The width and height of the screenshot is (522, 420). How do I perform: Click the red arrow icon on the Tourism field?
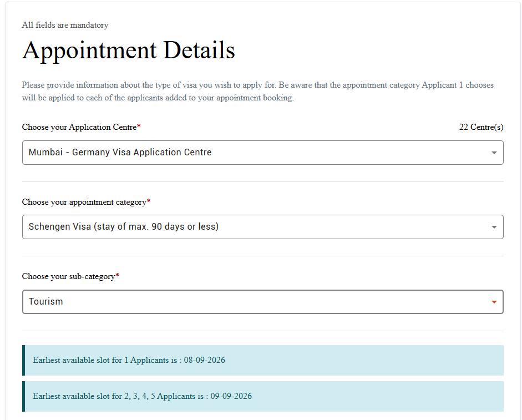(x=494, y=302)
